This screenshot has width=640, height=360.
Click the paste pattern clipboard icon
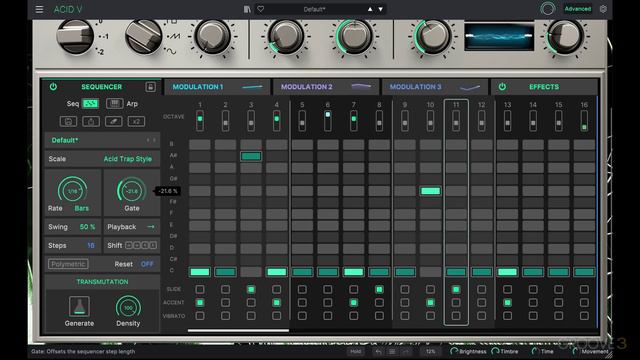tap(91, 122)
